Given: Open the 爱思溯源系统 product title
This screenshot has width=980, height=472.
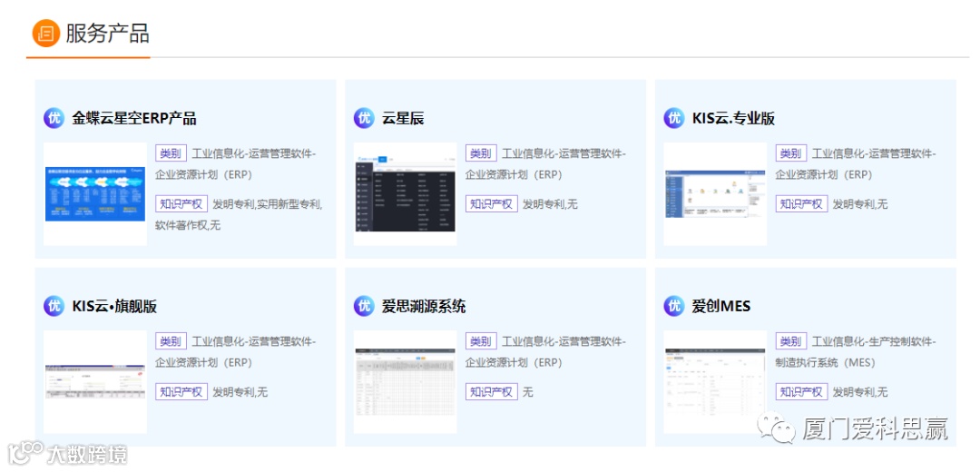Looking at the screenshot, I should [x=423, y=306].
